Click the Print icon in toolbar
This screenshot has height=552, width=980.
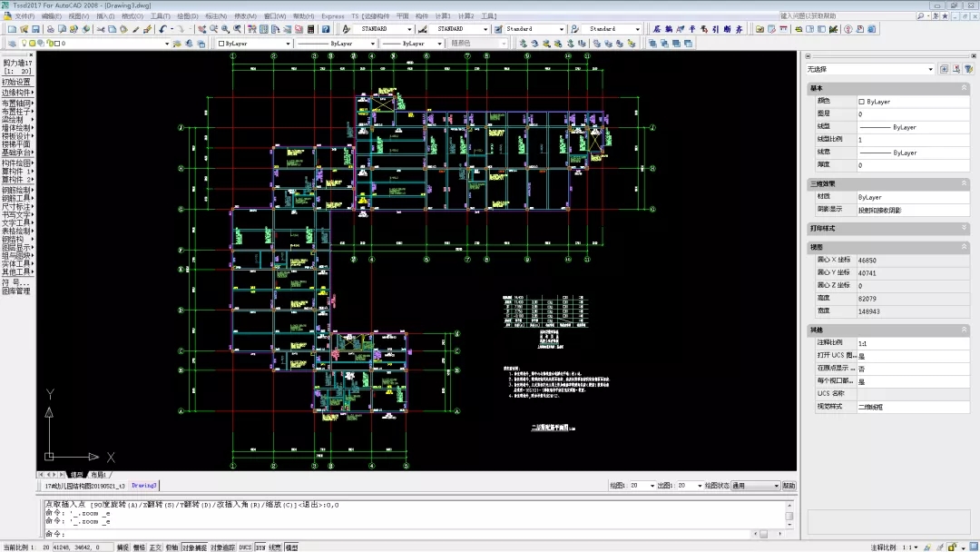pos(50,29)
